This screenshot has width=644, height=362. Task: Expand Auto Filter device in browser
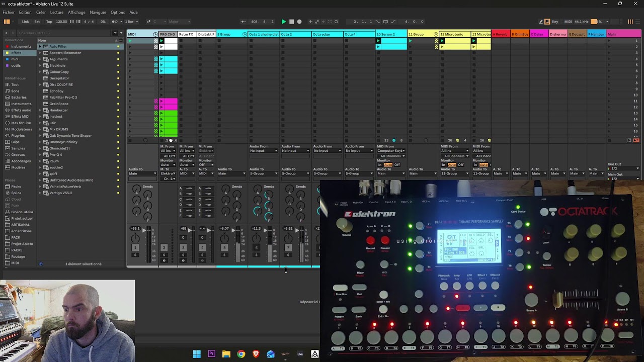click(40, 46)
